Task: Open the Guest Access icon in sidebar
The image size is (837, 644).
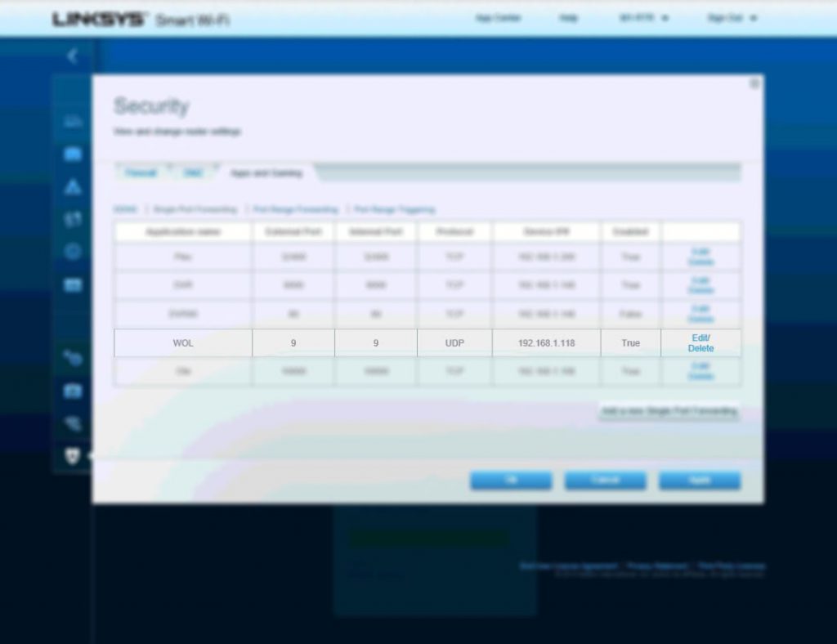Action: pos(72,154)
